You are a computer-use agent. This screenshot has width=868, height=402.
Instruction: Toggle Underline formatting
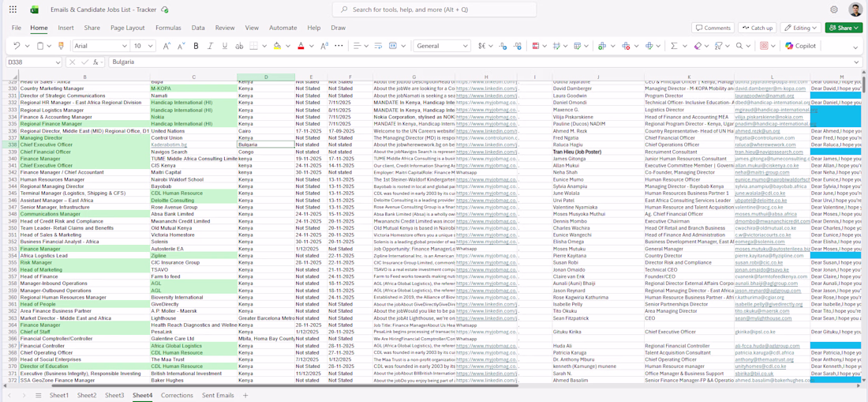(x=225, y=46)
